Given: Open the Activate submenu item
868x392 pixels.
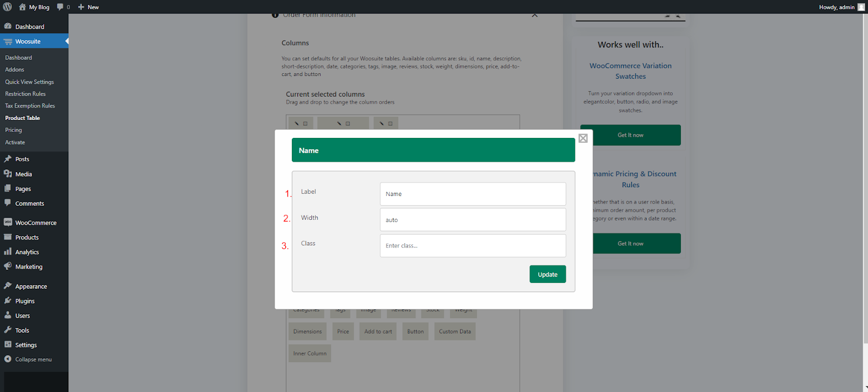Looking at the screenshot, I should pyautogui.click(x=15, y=142).
